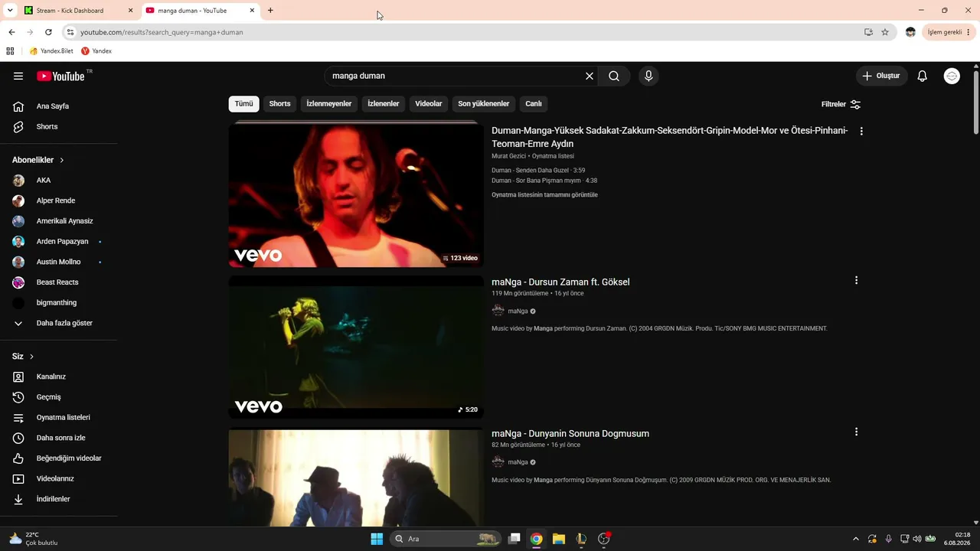
Task: Open the tab search dropdown arrow
Action: point(10,11)
